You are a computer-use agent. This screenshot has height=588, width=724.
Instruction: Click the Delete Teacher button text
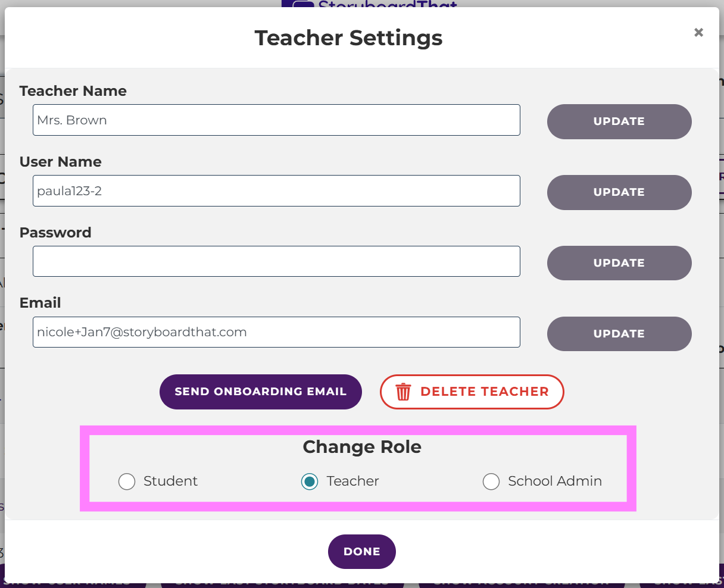click(484, 392)
